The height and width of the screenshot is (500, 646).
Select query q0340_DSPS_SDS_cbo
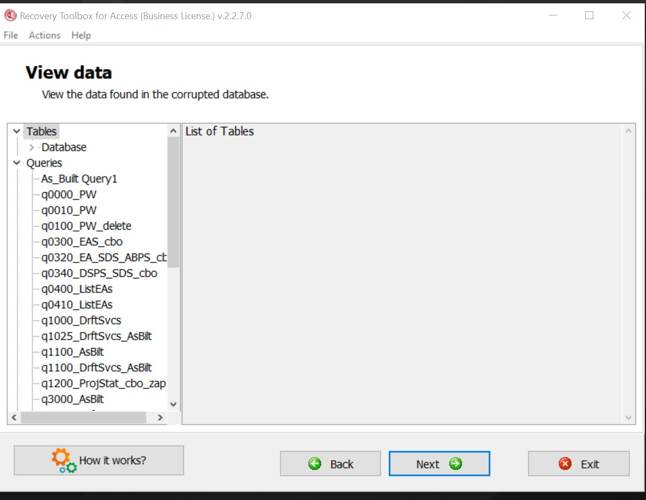click(x=99, y=273)
